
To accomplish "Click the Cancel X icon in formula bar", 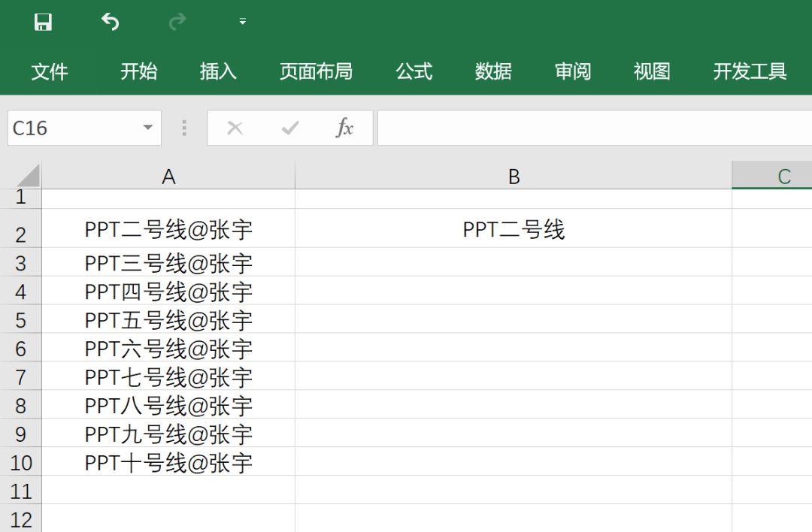I will 235,128.
